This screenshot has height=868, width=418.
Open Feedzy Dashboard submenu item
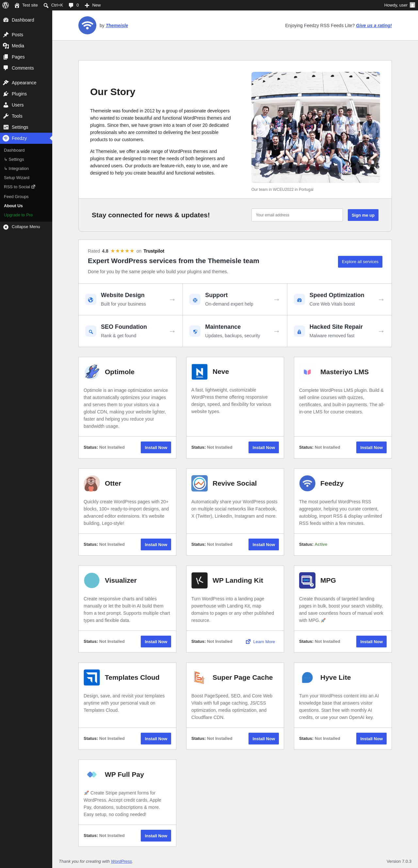(x=26, y=150)
